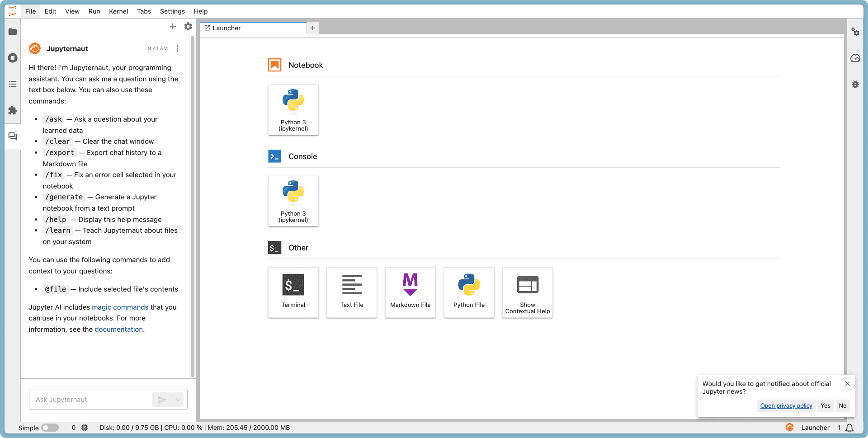Click the /generate command text
Screen dimensions: 868x438
64,197
